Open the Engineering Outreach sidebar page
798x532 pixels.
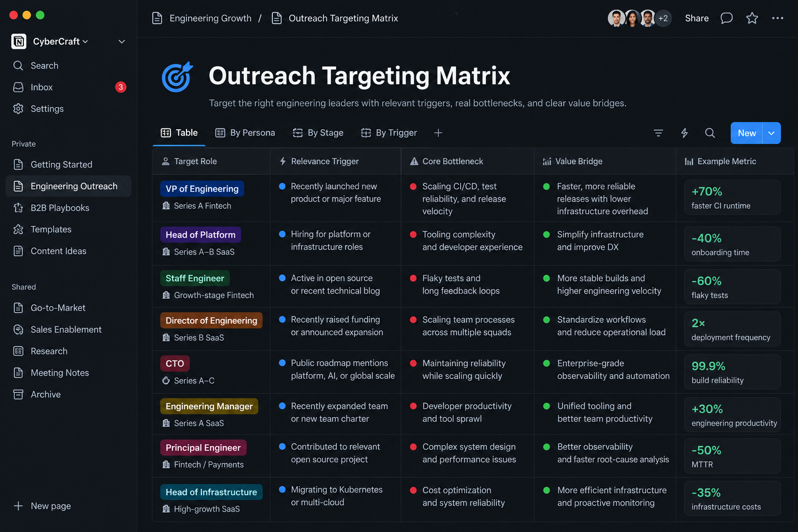point(69,186)
